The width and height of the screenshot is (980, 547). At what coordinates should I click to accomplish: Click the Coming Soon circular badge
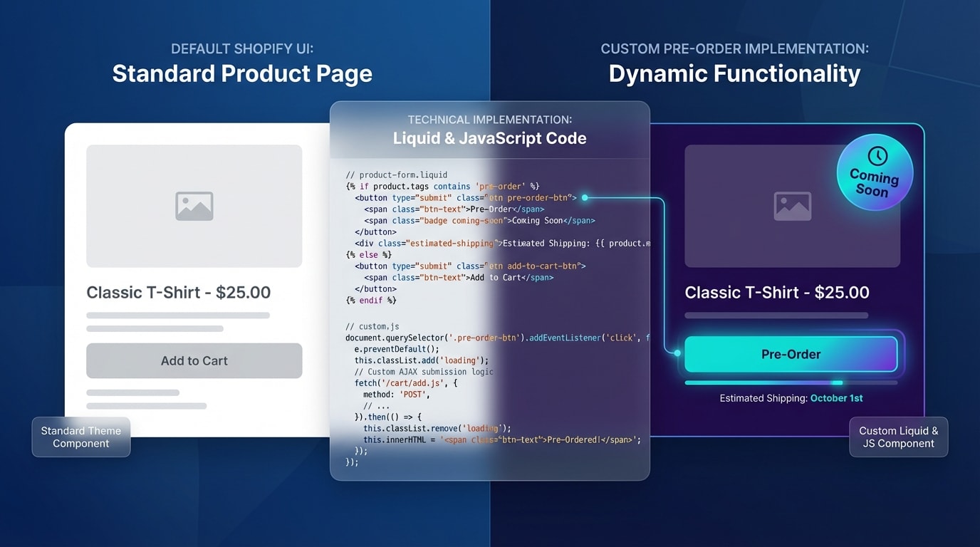(x=875, y=172)
